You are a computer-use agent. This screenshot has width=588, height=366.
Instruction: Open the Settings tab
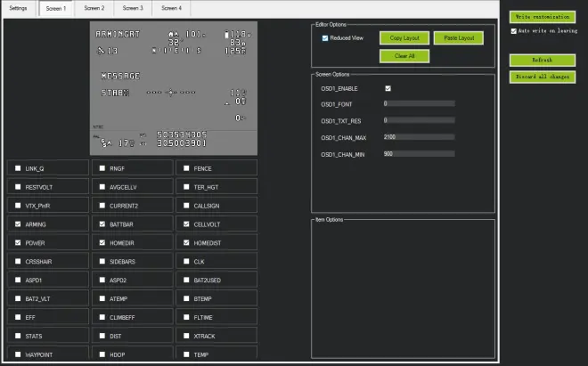(x=18, y=8)
